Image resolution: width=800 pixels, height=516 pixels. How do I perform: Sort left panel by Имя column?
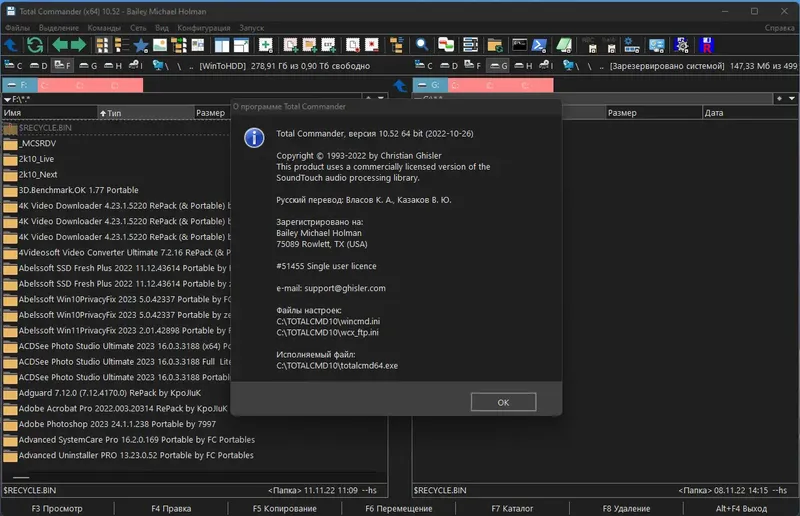point(49,113)
